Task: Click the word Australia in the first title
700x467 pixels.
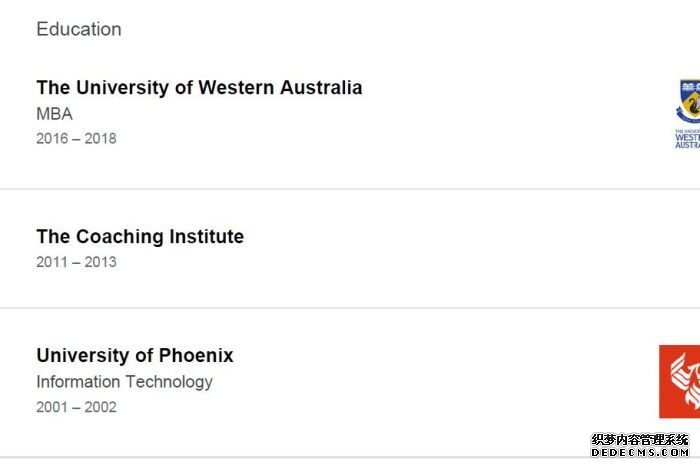Action: pos(321,88)
